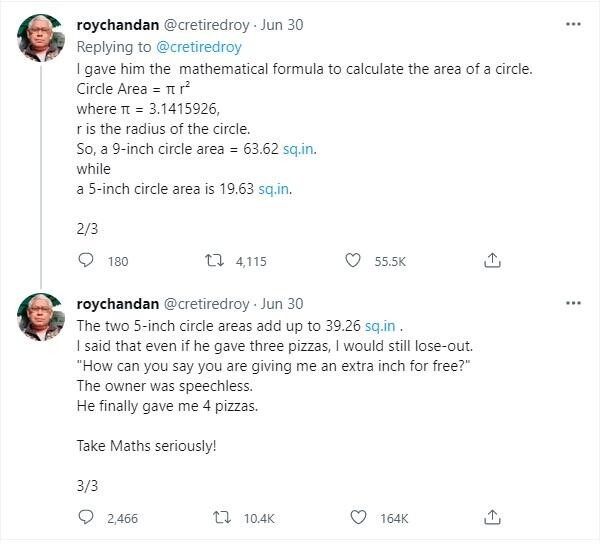Reply to the 2/3 tweet

(x=86, y=260)
